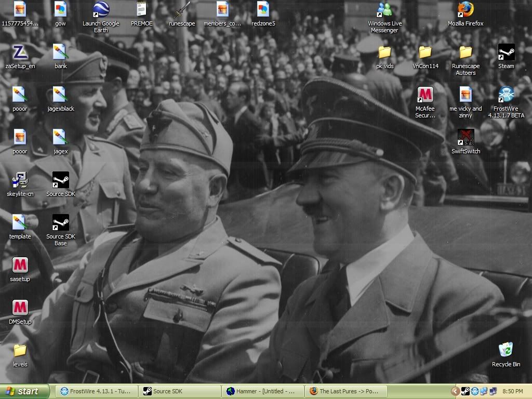The height and width of the screenshot is (399, 532).
Task: Open the pk vids folder
Action: [x=384, y=52]
